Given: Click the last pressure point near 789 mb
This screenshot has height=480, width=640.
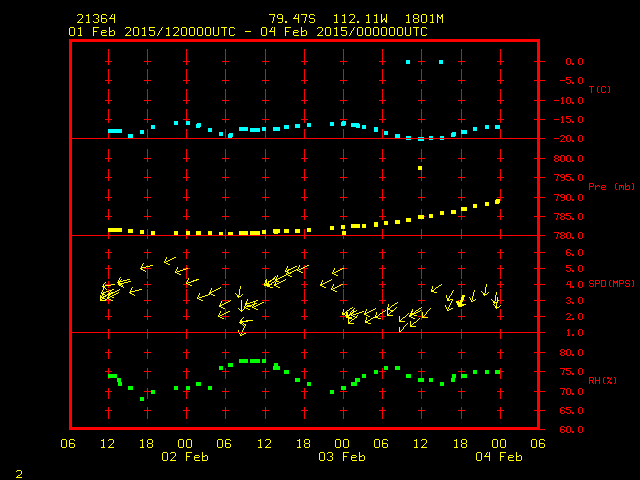Looking at the screenshot, I should point(498,201).
